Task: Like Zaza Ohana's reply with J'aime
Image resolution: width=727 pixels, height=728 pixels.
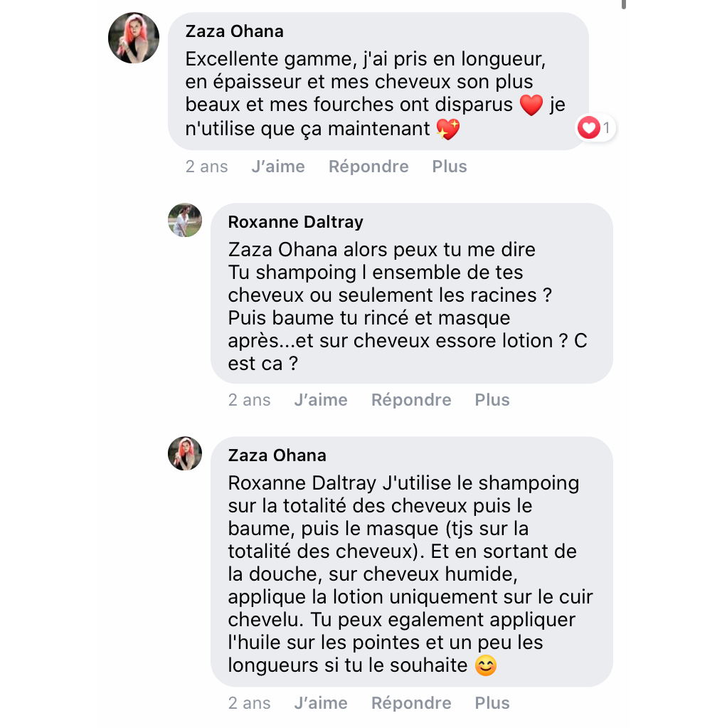Action: (321, 703)
